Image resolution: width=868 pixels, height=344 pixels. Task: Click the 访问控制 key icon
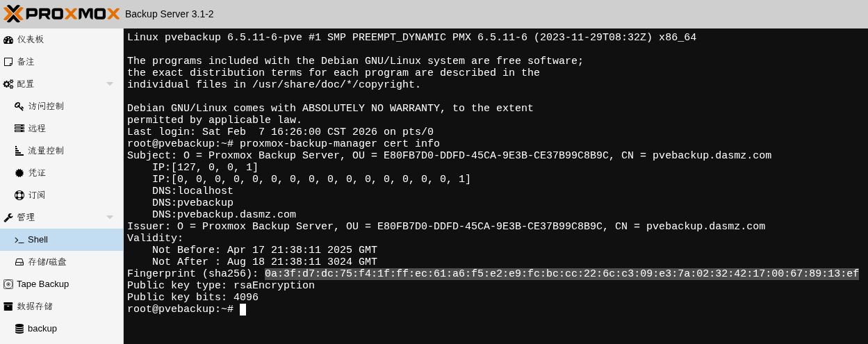coord(19,106)
